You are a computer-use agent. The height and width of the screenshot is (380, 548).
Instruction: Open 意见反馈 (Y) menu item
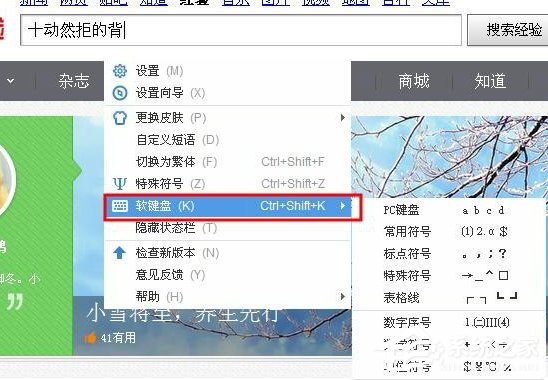tap(227, 275)
